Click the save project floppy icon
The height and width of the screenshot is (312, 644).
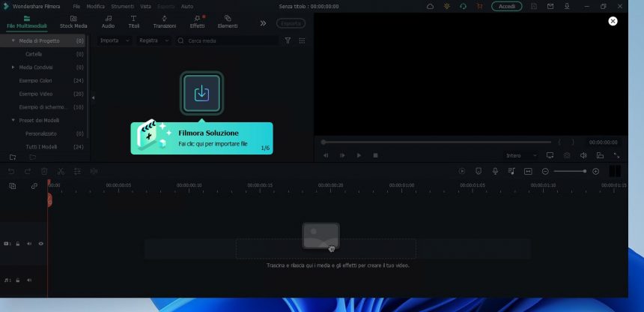533,7
